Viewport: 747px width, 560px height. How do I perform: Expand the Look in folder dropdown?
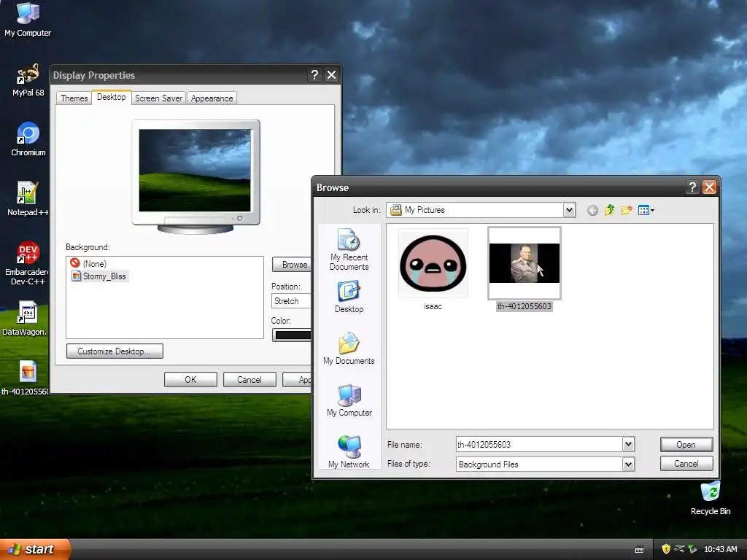tap(569, 210)
